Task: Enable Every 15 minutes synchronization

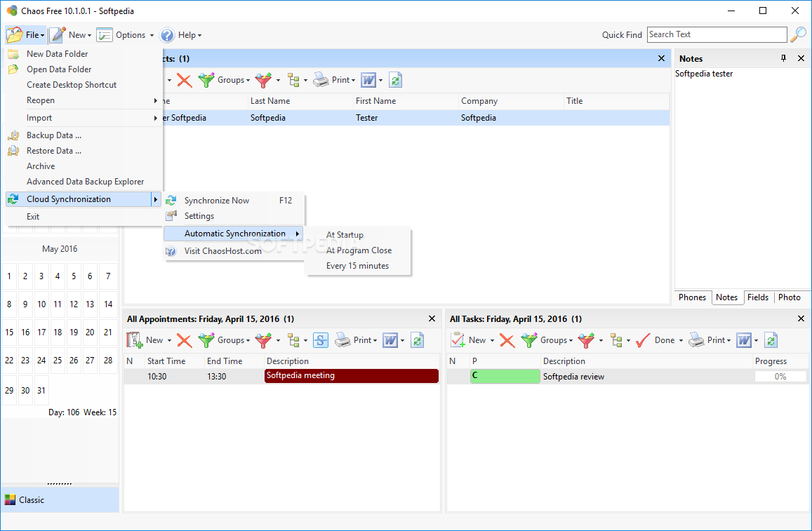Action: coord(359,266)
